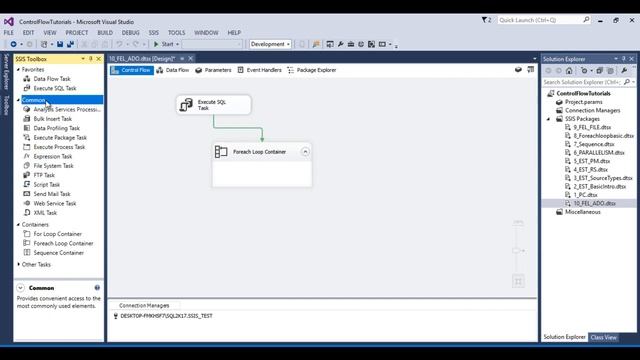640x360 pixels.
Task: Open the Start button dropdown arrow
Action: [x=178, y=44]
